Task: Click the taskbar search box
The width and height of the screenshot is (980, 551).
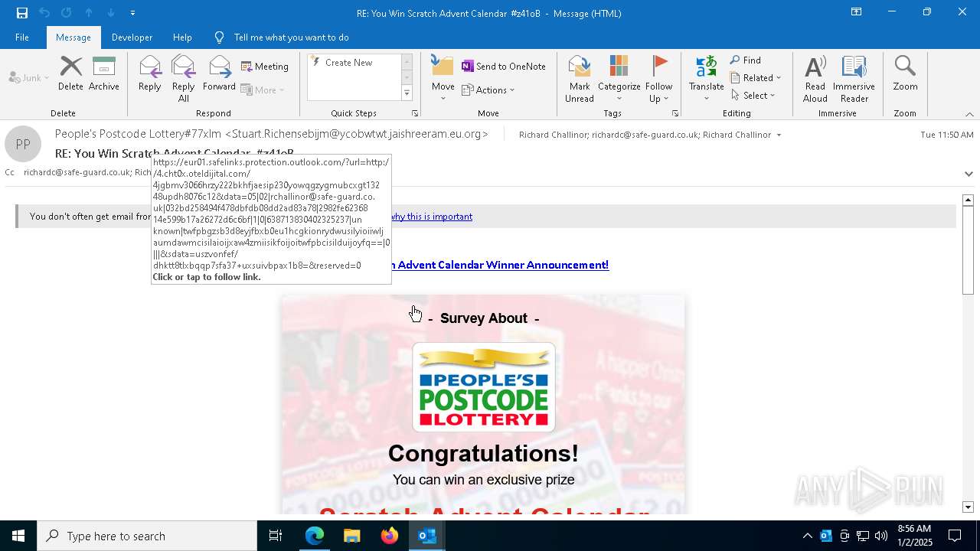Action: pyautogui.click(x=147, y=536)
